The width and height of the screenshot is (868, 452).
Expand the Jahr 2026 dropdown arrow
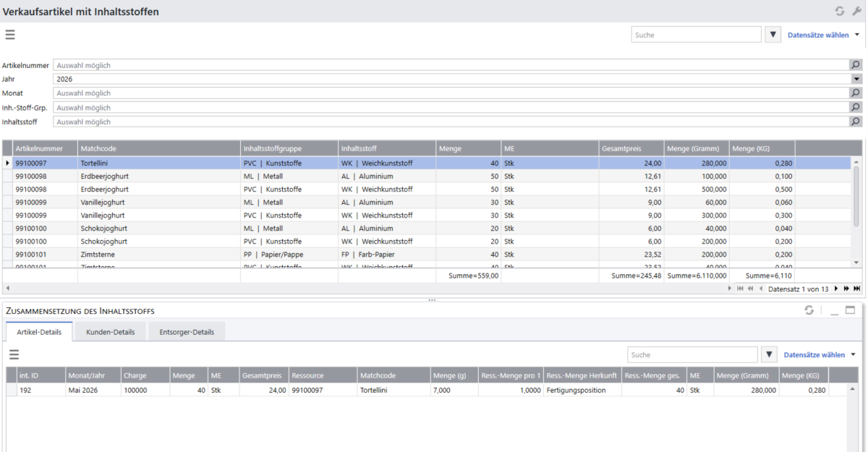click(x=856, y=79)
